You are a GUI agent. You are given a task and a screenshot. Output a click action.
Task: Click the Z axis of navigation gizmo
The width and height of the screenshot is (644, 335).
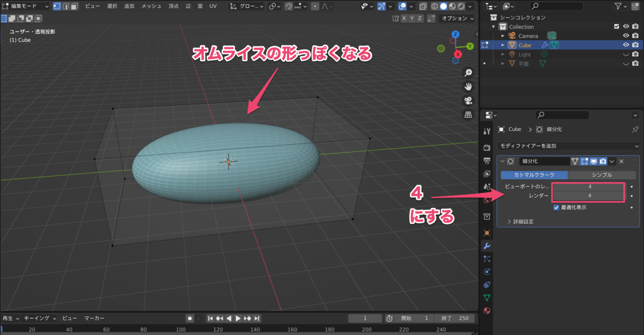click(455, 34)
